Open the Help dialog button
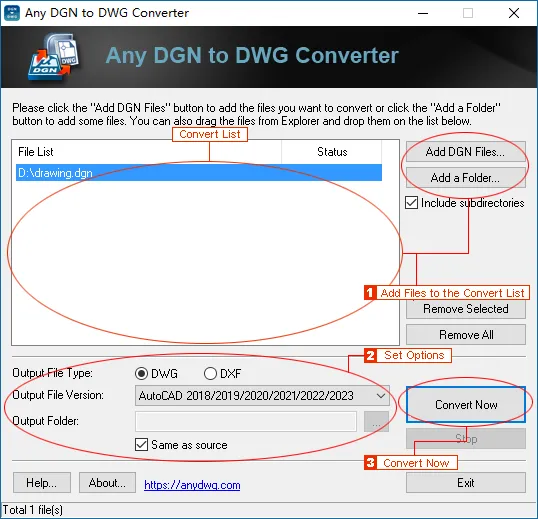Image resolution: width=538 pixels, height=519 pixels. (42, 483)
